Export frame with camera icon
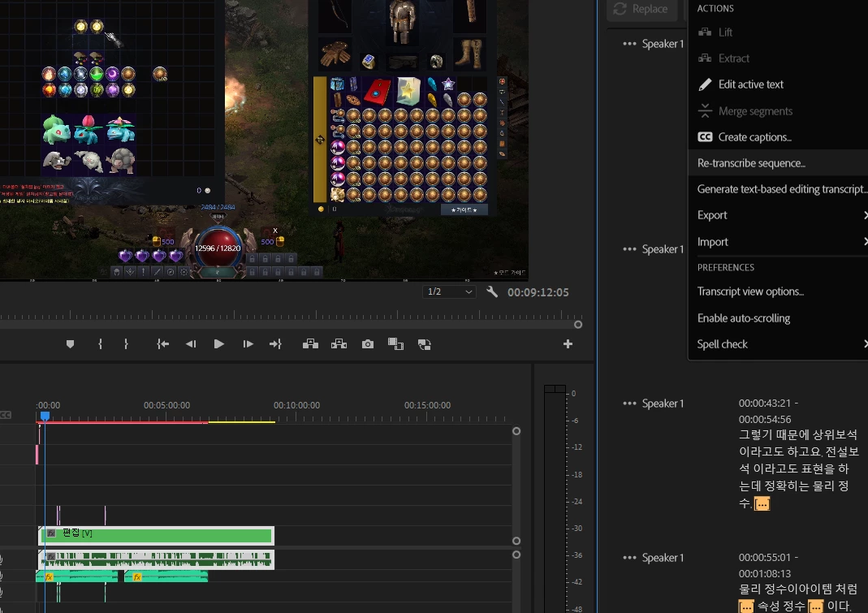Image resolution: width=868 pixels, height=613 pixels. tap(368, 344)
